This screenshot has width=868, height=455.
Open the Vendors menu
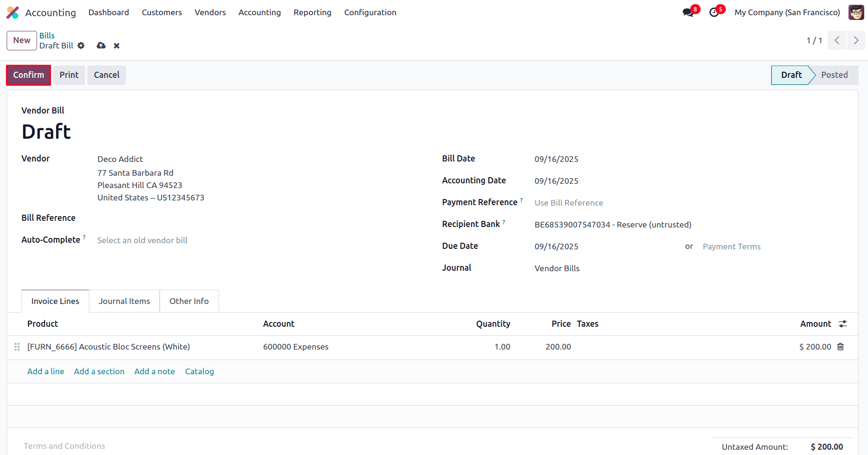tap(210, 12)
